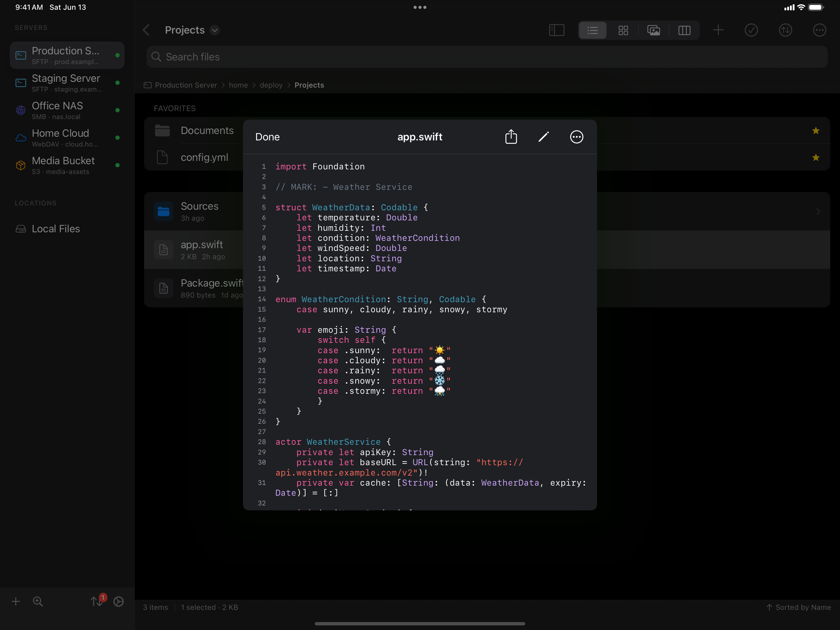
Task: Click Projects in the breadcrumb path
Action: [309, 85]
